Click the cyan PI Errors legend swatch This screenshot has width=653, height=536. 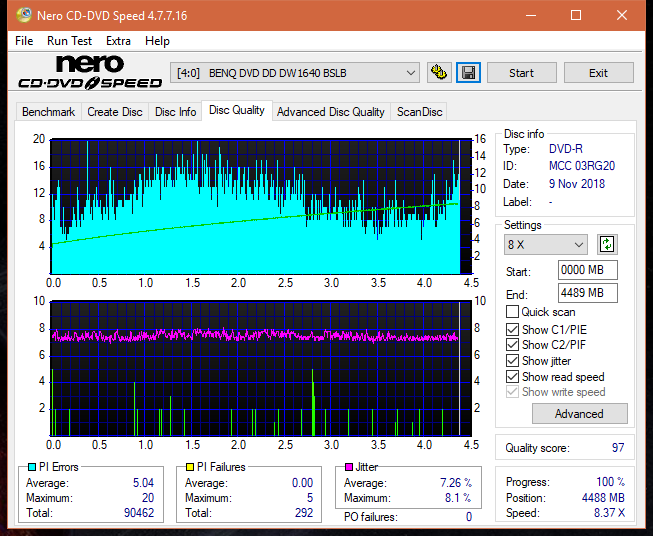click(x=32, y=467)
